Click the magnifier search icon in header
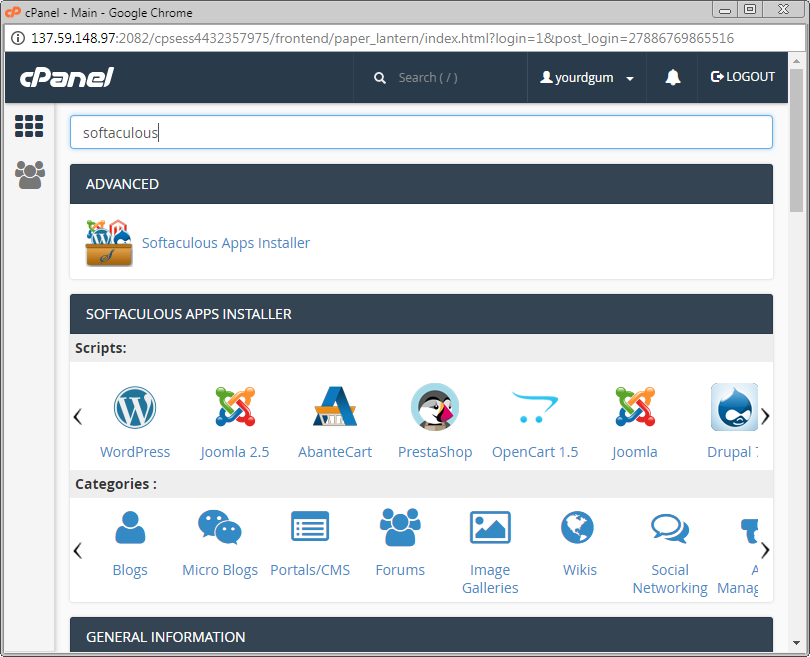 coord(380,78)
